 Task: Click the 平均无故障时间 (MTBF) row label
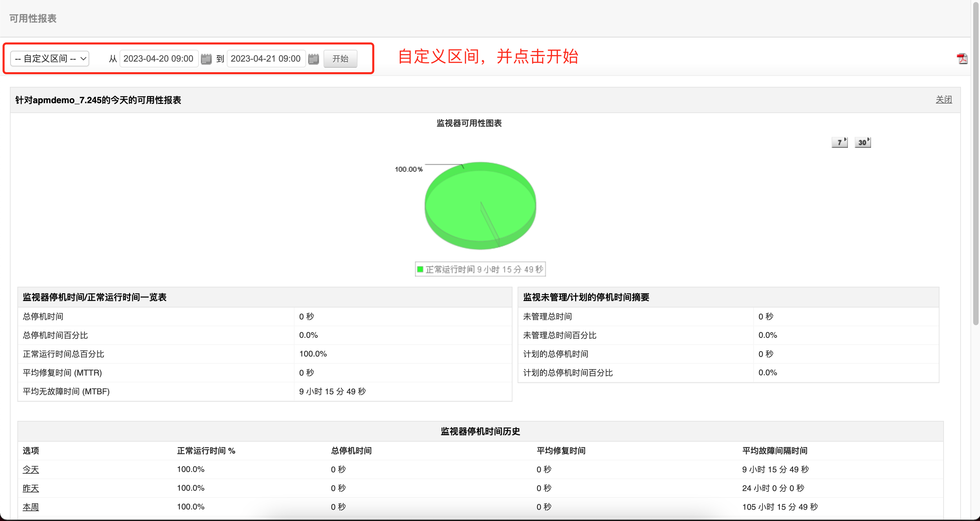tap(66, 391)
